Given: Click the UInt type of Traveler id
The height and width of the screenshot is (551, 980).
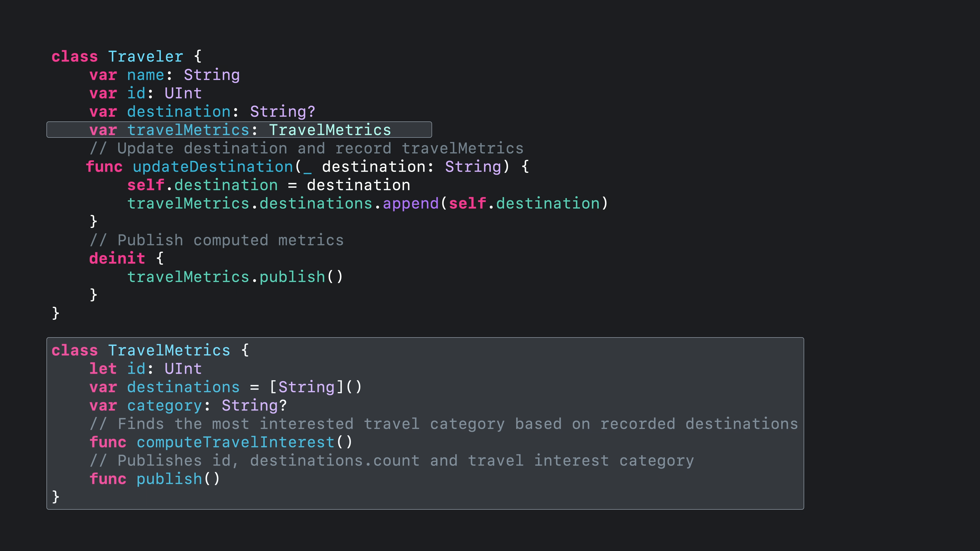Looking at the screenshot, I should coord(183,94).
